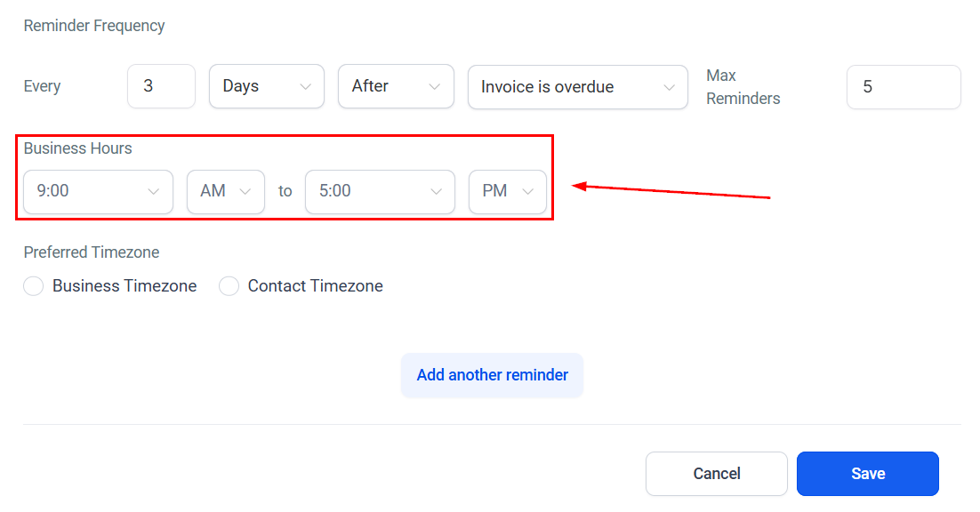Click the Max Reminders field showing 5
Viewport: 980px width, 512px height.
click(x=904, y=87)
